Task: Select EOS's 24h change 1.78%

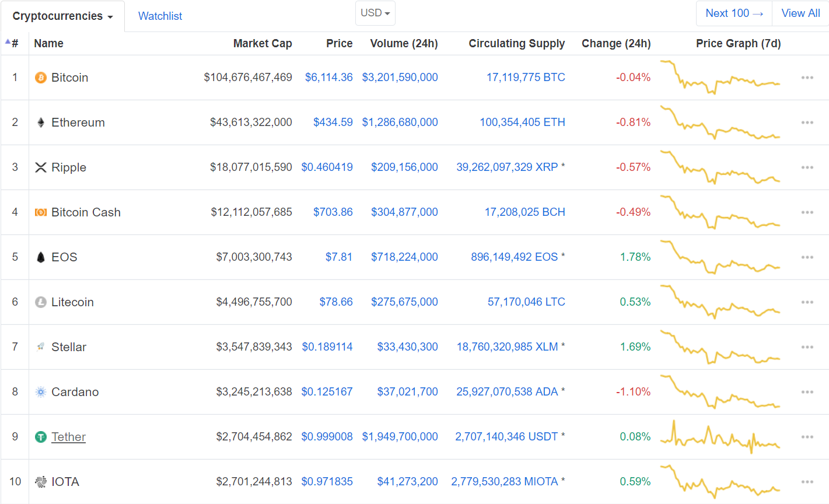Action: pyautogui.click(x=635, y=257)
